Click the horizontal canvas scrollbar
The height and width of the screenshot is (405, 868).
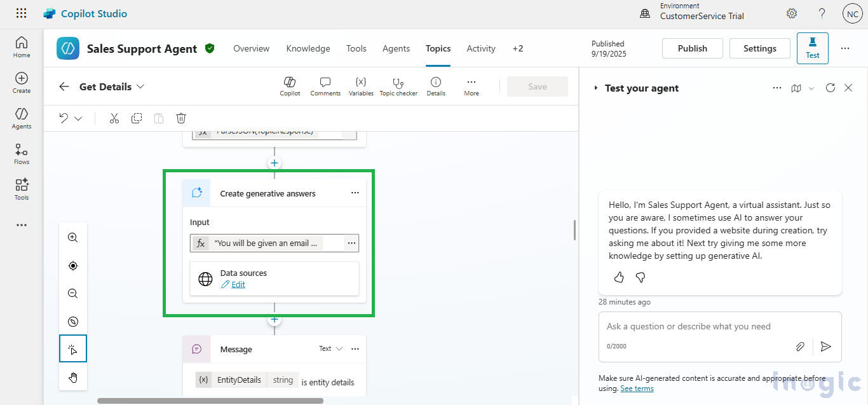click(210, 401)
